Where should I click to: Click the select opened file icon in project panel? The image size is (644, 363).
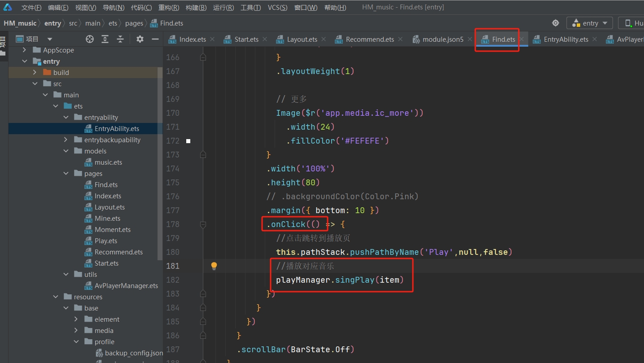click(x=90, y=39)
